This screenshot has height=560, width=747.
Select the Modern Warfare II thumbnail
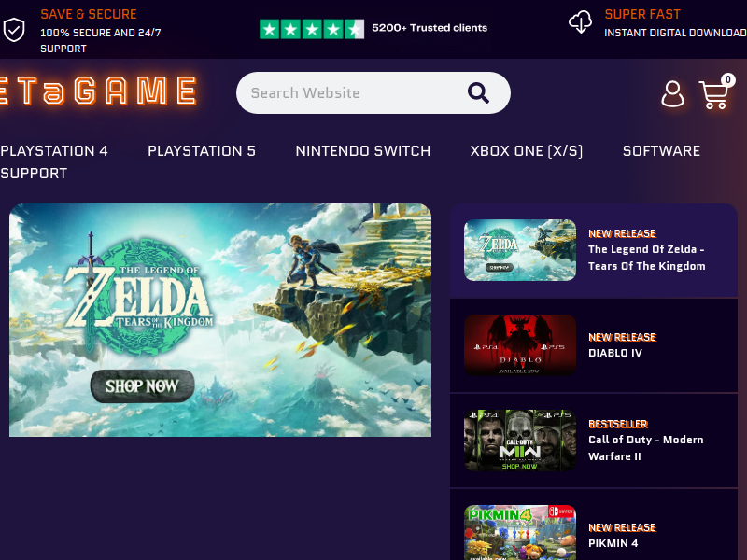[x=520, y=441]
